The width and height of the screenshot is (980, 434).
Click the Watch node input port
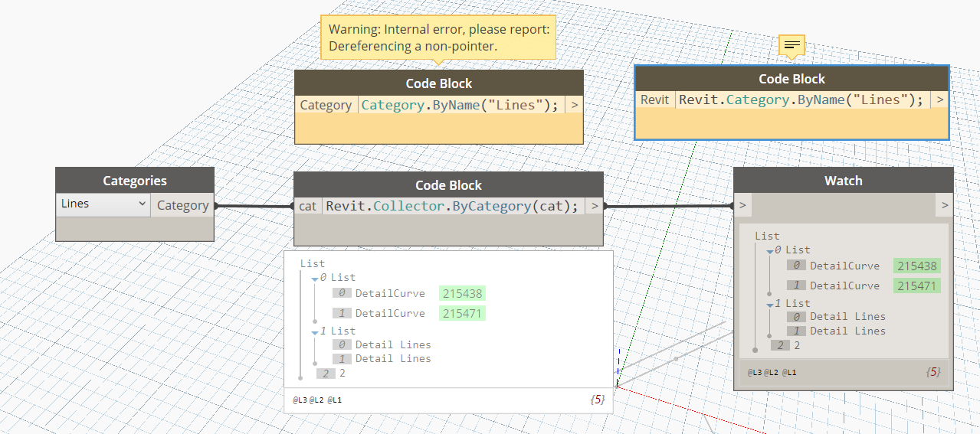(742, 205)
